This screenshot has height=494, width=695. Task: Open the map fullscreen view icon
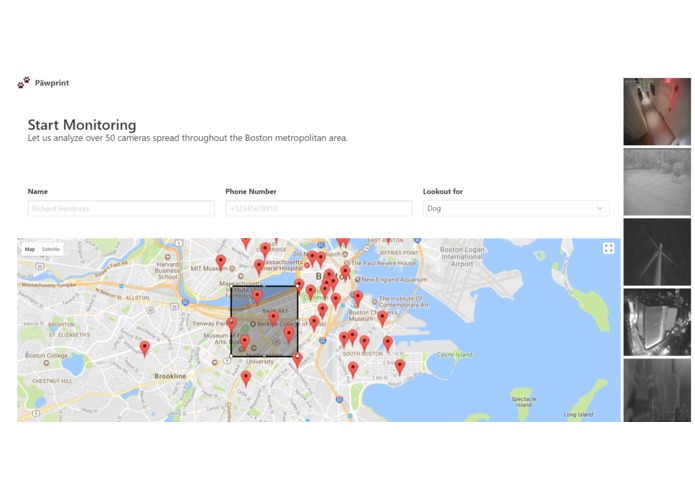point(608,248)
